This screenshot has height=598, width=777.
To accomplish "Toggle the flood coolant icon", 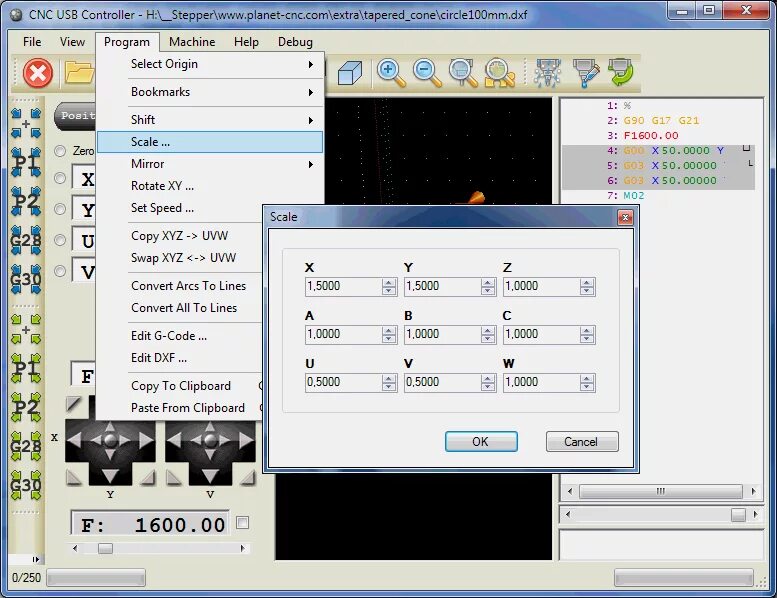I will click(x=585, y=73).
